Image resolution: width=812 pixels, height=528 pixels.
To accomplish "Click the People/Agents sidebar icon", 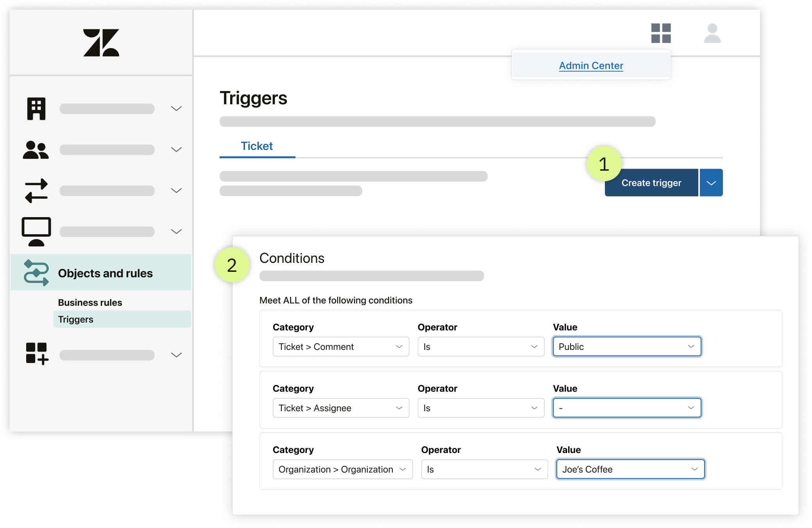I will pos(36,150).
